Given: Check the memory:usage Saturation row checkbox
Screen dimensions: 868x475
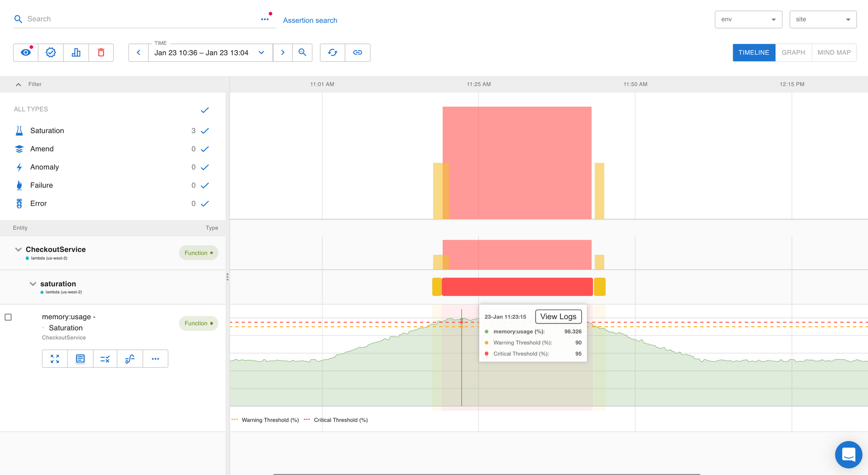Looking at the screenshot, I should [x=8, y=317].
